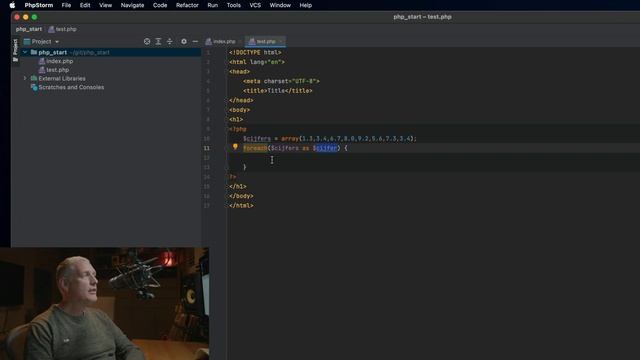Click the <!DOCTYPE html> line
640x360 pixels.
click(x=255, y=53)
